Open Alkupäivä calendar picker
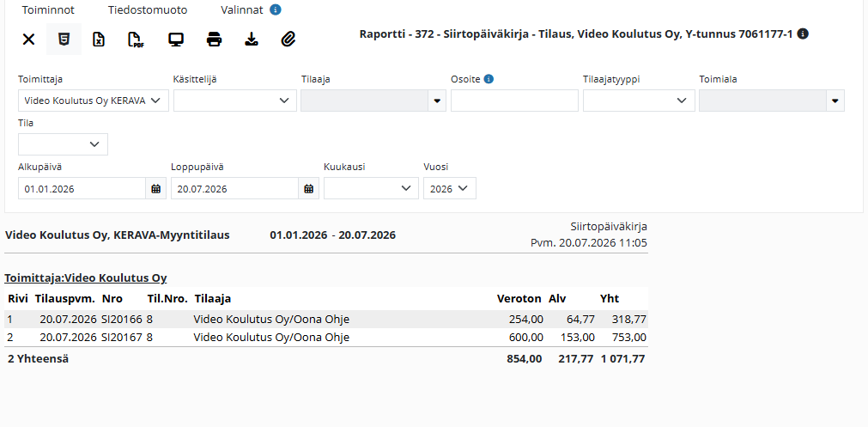Screen dimensions: 868x427 [x=156, y=189]
